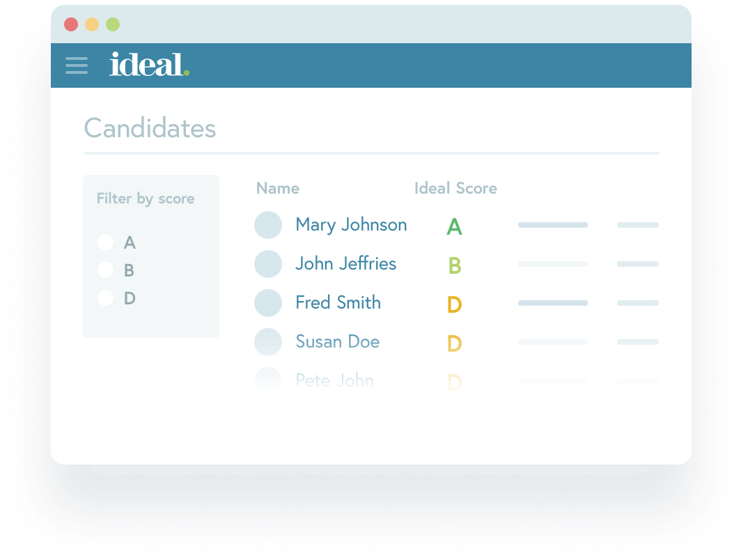Click the ideal logo
Screen dimensions: 741x560
(149, 65)
